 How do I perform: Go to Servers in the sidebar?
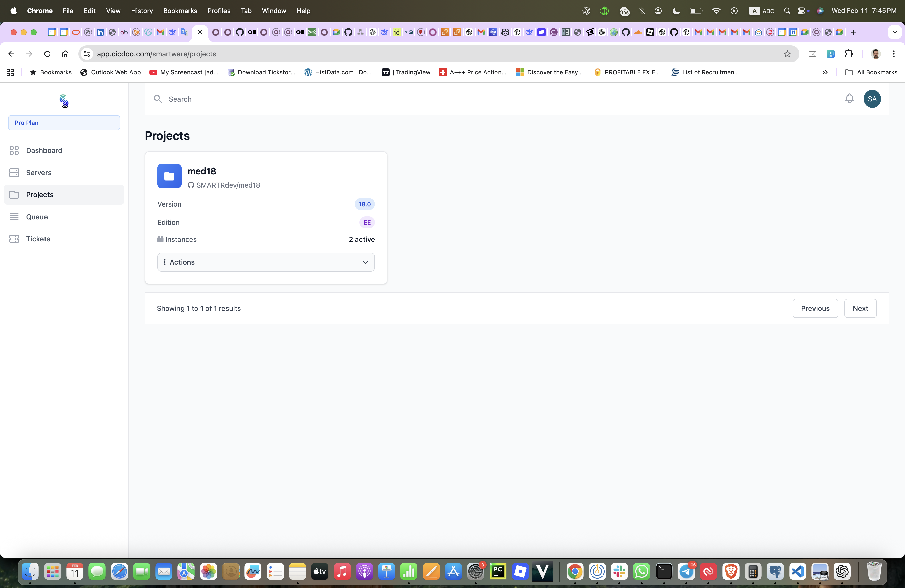(39, 173)
